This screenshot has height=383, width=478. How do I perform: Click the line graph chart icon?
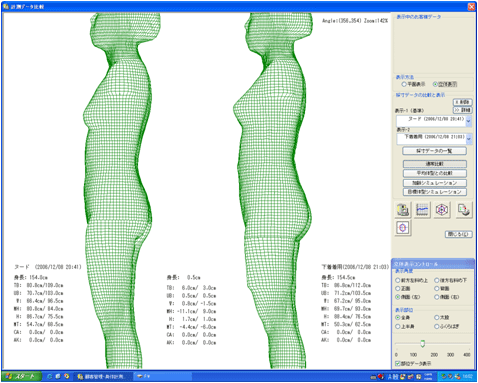tap(422, 210)
